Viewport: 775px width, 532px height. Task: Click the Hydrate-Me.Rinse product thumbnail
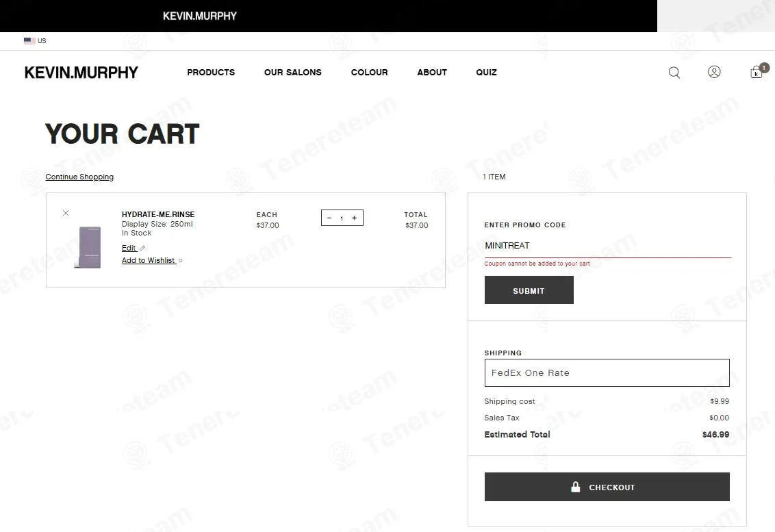tap(89, 247)
